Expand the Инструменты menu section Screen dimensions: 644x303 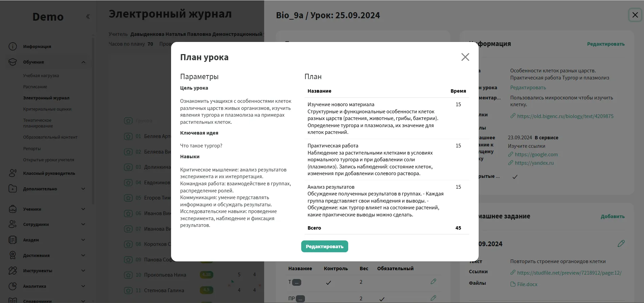pyautogui.click(x=83, y=271)
